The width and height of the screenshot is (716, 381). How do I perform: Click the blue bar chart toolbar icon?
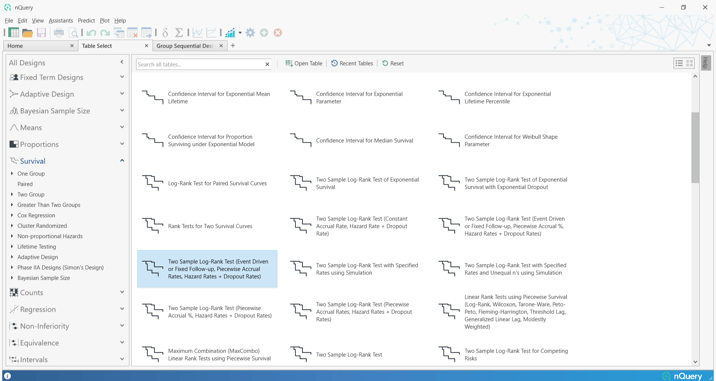tap(230, 32)
